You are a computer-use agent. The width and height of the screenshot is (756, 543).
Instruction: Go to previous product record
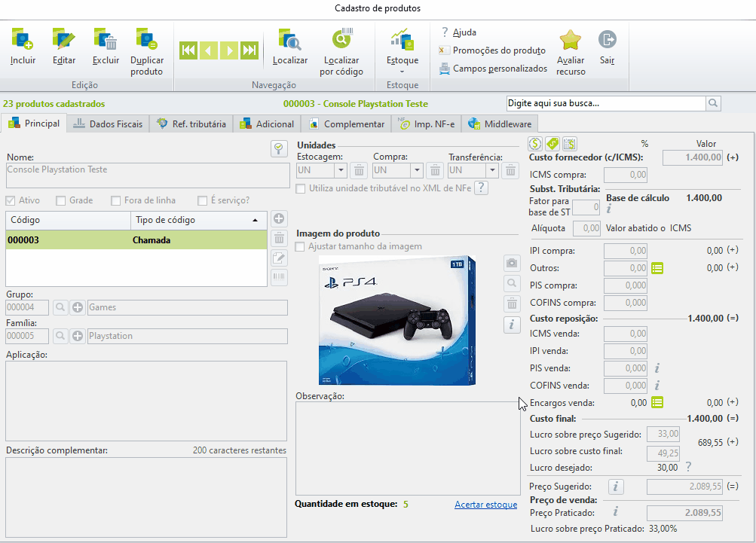click(208, 50)
